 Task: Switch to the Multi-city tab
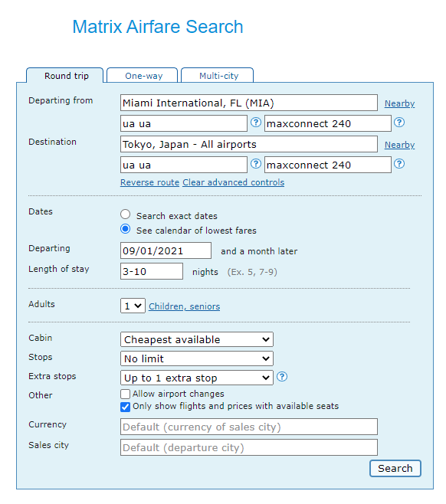218,76
